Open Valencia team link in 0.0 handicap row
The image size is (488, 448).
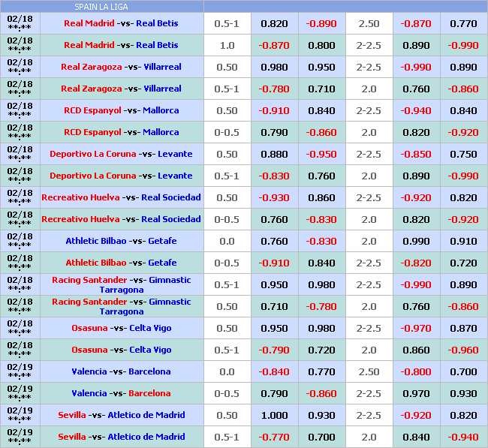coord(89,371)
